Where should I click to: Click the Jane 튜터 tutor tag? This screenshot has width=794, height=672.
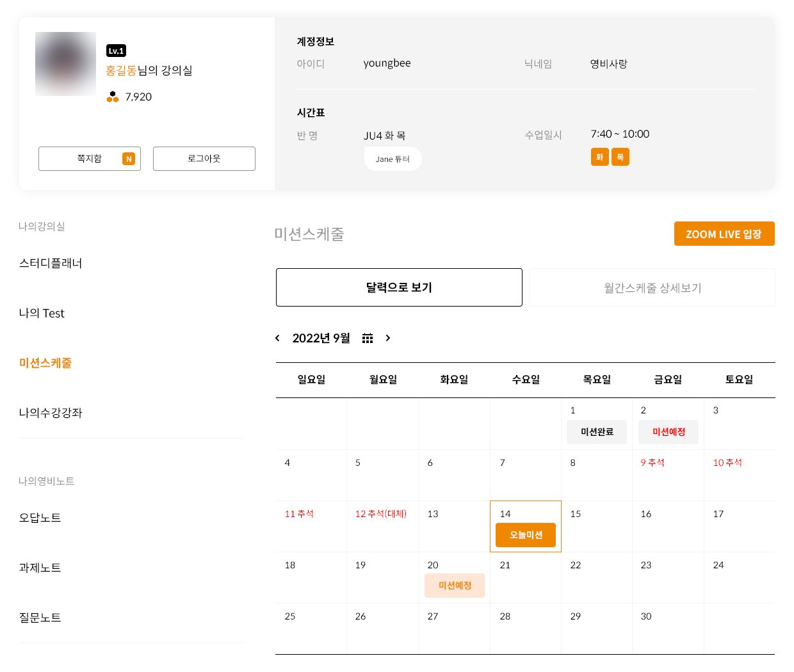[393, 159]
